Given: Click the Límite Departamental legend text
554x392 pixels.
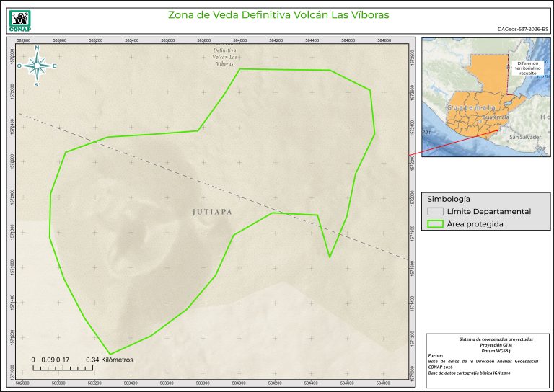Looking at the screenshot, I should coord(488,211).
